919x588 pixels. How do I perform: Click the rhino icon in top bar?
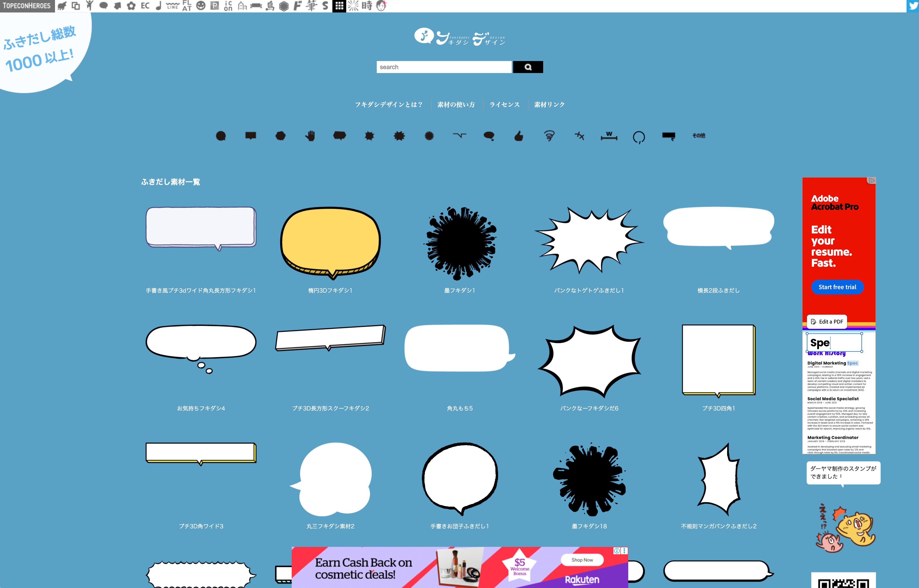[x=62, y=6]
